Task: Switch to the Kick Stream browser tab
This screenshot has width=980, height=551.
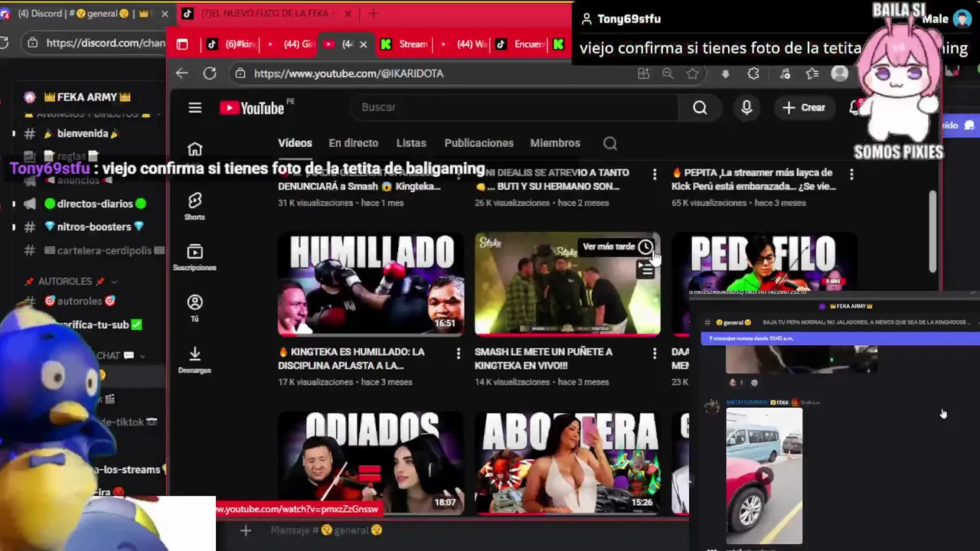Action: tap(403, 44)
